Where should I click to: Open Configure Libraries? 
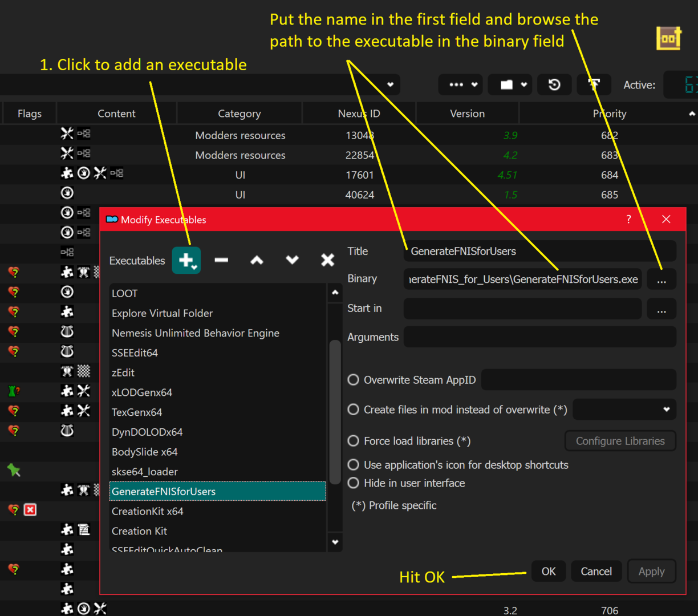[x=620, y=441]
